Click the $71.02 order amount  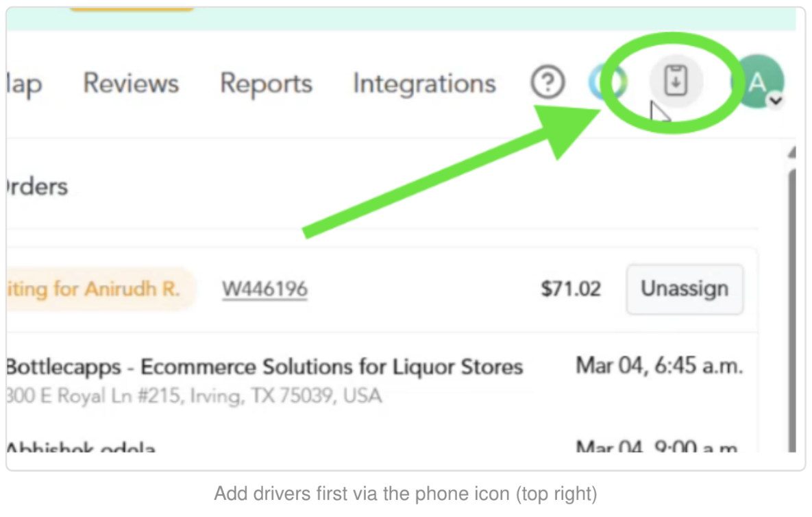pos(571,289)
